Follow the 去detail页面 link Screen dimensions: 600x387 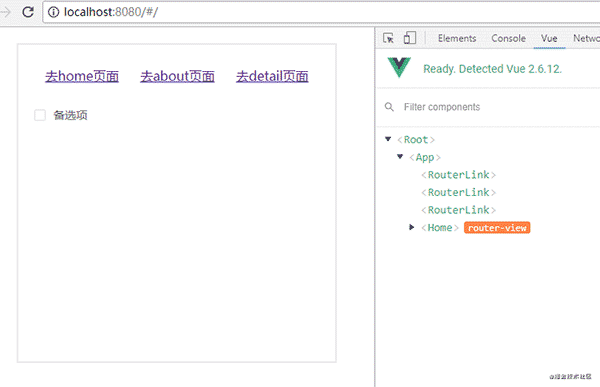tap(272, 76)
